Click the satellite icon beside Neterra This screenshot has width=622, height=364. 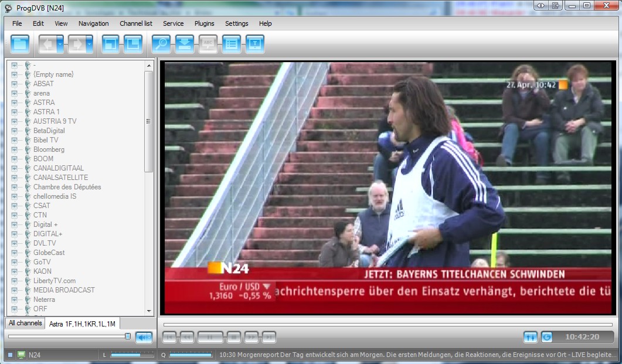[x=28, y=300]
